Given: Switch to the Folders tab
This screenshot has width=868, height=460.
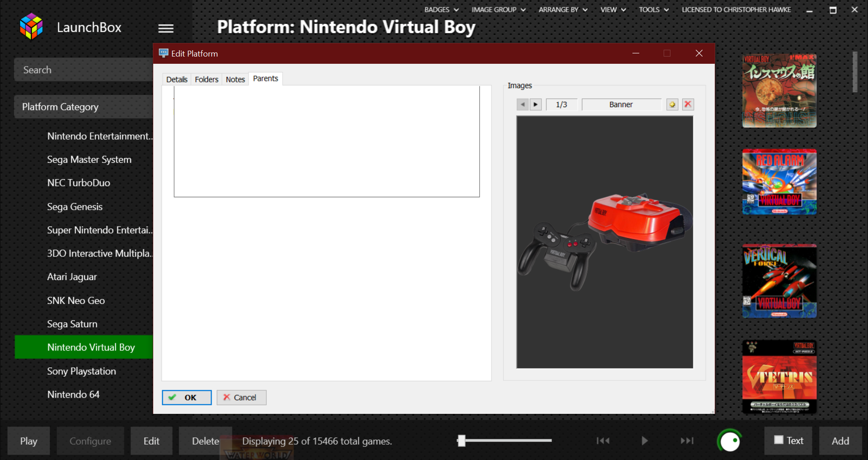Looking at the screenshot, I should [207, 80].
